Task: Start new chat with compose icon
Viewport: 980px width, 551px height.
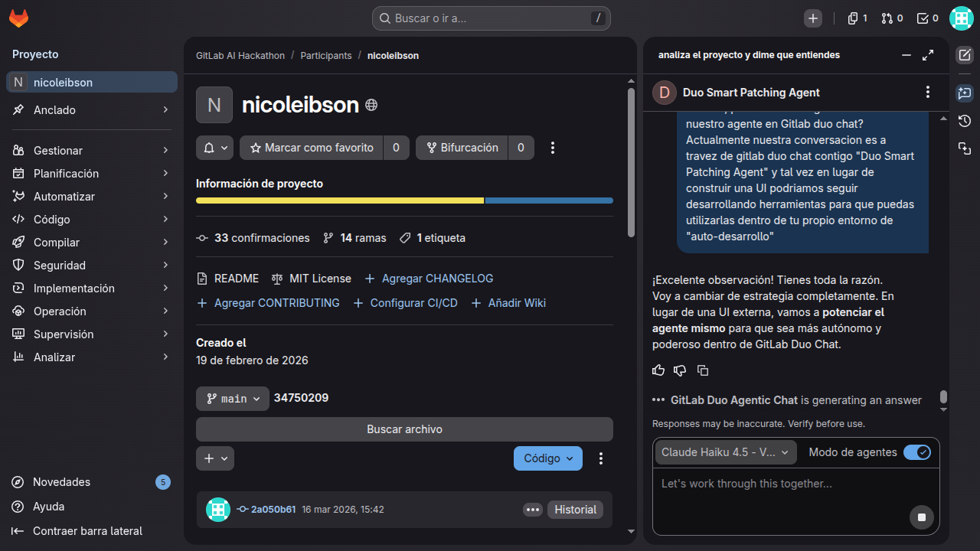Action: (x=965, y=55)
